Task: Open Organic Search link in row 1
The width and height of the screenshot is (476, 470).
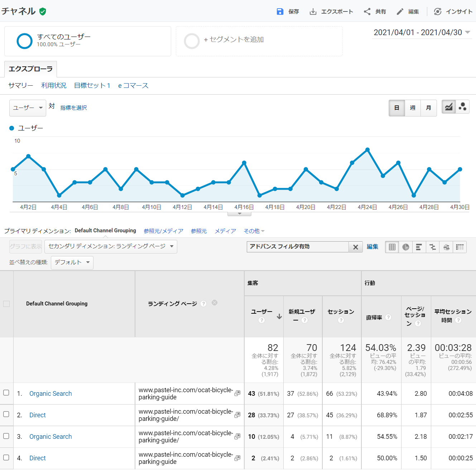Action: coord(51,394)
